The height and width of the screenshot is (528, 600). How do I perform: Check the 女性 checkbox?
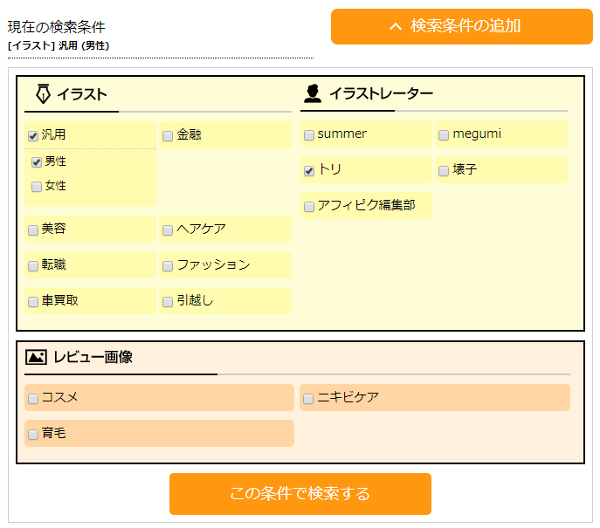(x=36, y=186)
